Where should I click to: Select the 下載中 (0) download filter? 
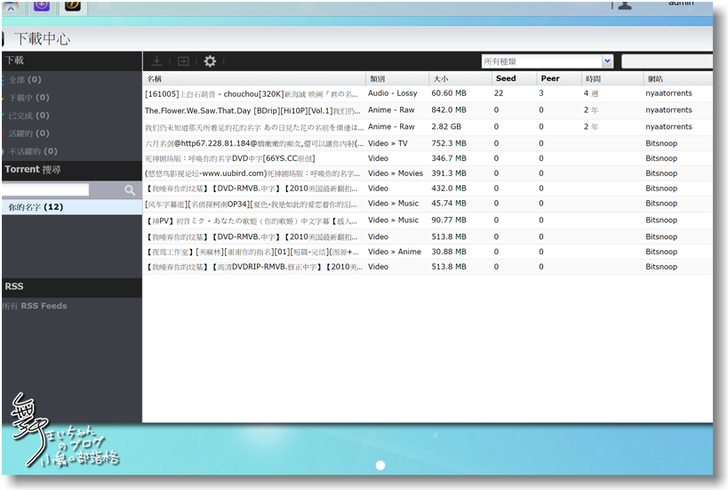29,98
